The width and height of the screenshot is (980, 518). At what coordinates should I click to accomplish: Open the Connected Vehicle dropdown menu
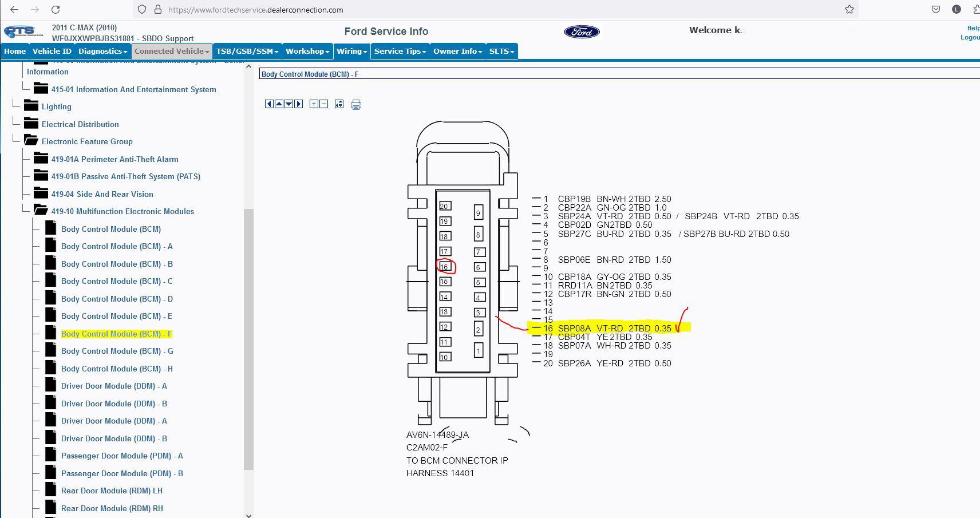pos(172,51)
